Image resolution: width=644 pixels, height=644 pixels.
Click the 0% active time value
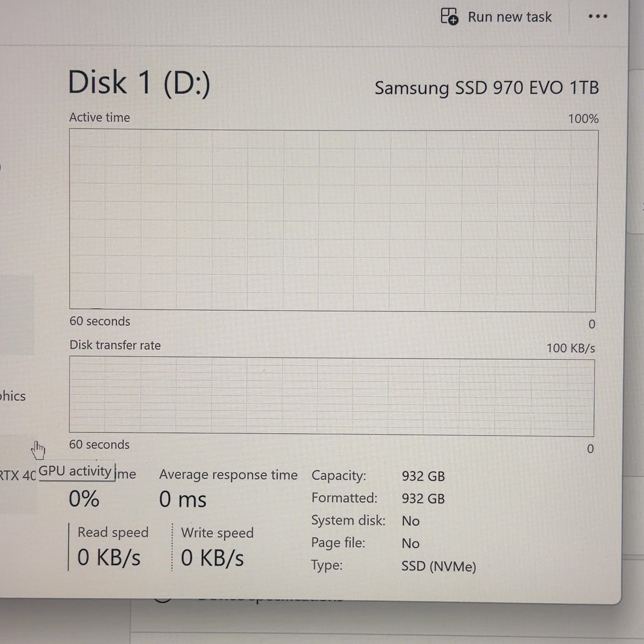tap(84, 499)
